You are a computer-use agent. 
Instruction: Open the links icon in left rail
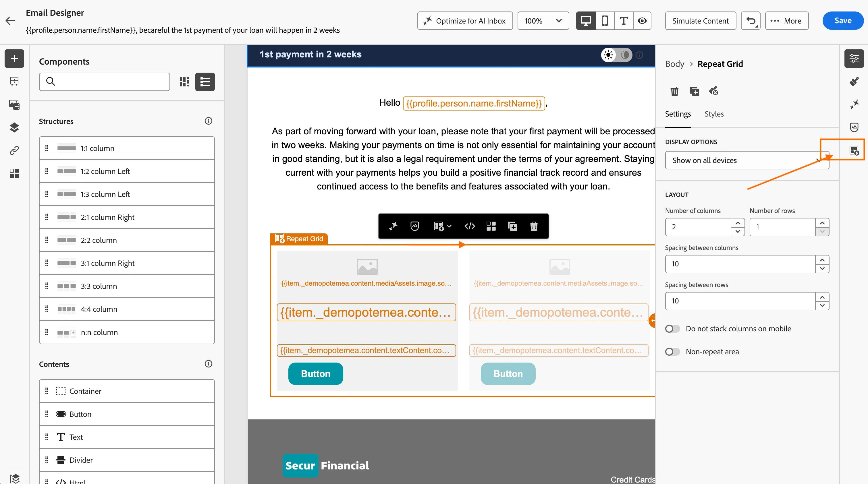click(14, 150)
